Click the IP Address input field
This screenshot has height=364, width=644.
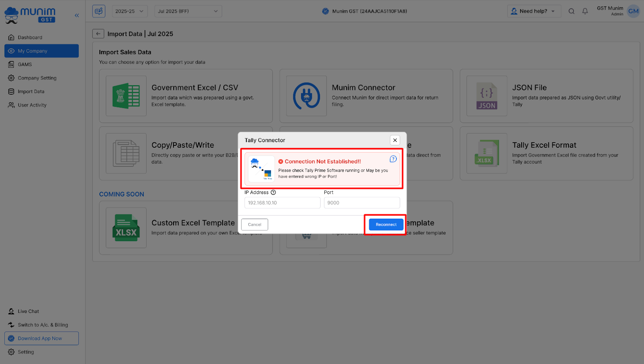click(x=282, y=203)
